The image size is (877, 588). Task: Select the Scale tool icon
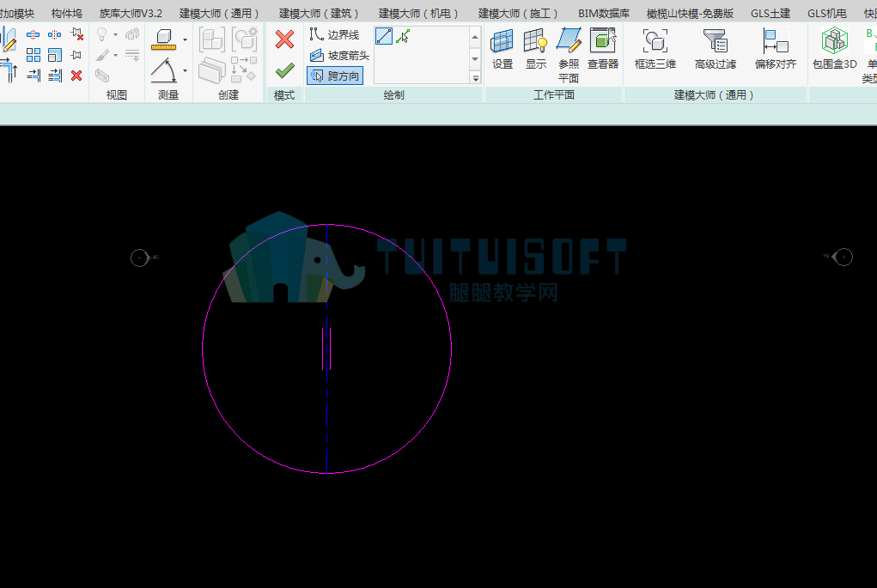click(x=55, y=55)
